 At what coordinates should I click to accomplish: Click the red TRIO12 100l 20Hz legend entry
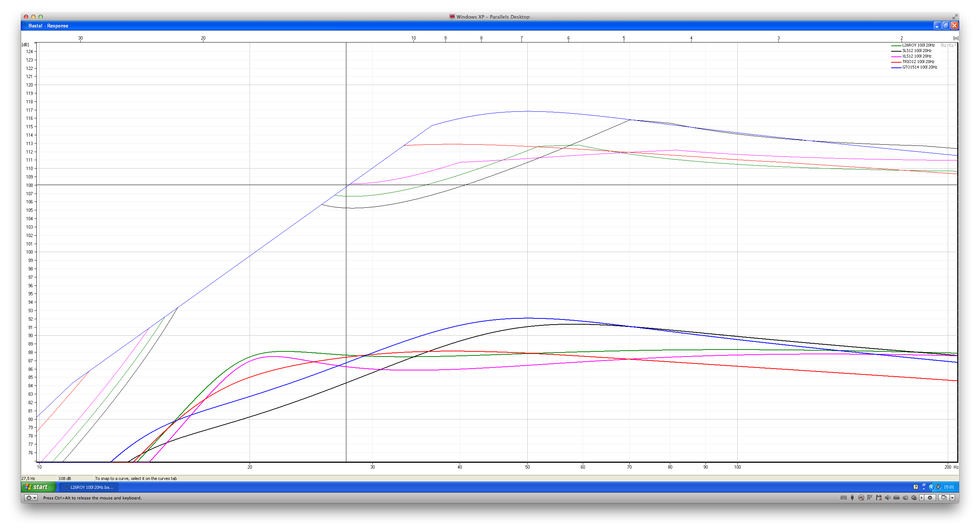coord(918,62)
